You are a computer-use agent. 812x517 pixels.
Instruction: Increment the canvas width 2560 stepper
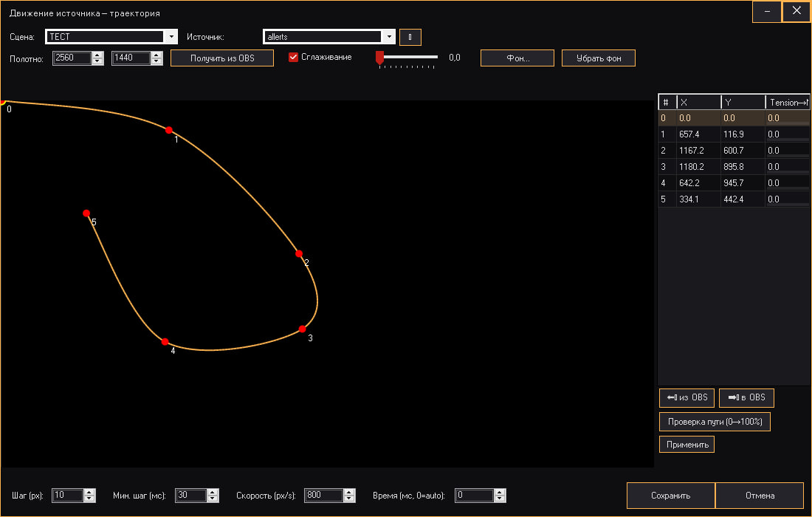click(97, 54)
